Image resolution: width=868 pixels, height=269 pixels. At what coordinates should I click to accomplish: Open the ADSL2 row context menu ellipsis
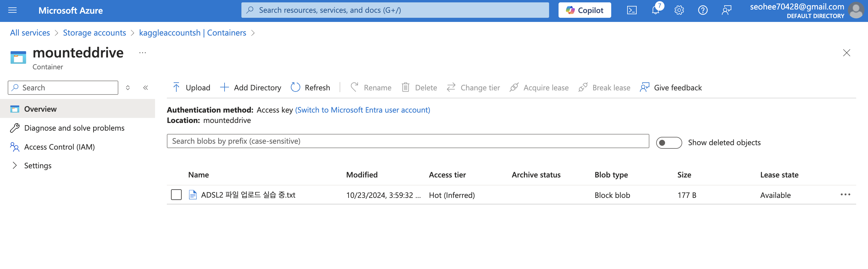[x=845, y=195]
